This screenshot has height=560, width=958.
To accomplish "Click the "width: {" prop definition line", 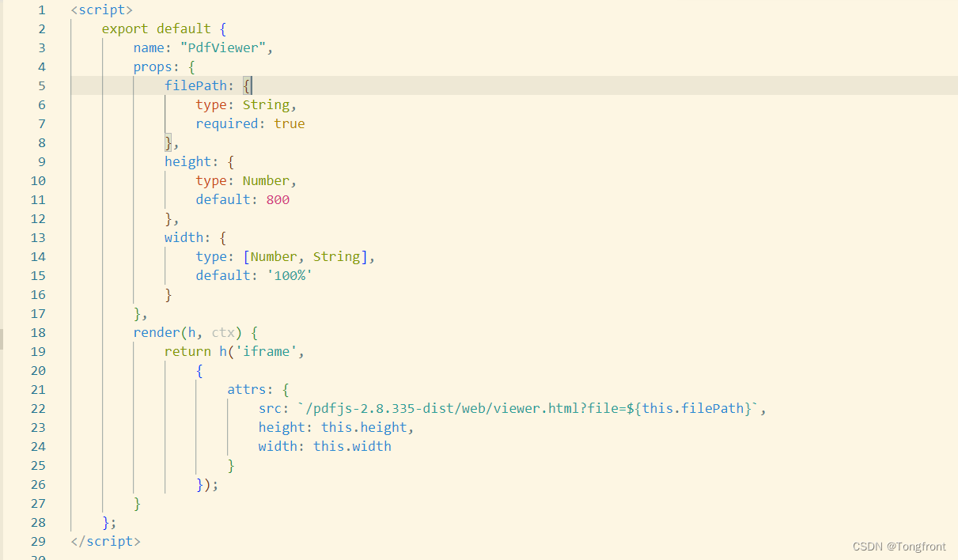I will tap(195, 238).
